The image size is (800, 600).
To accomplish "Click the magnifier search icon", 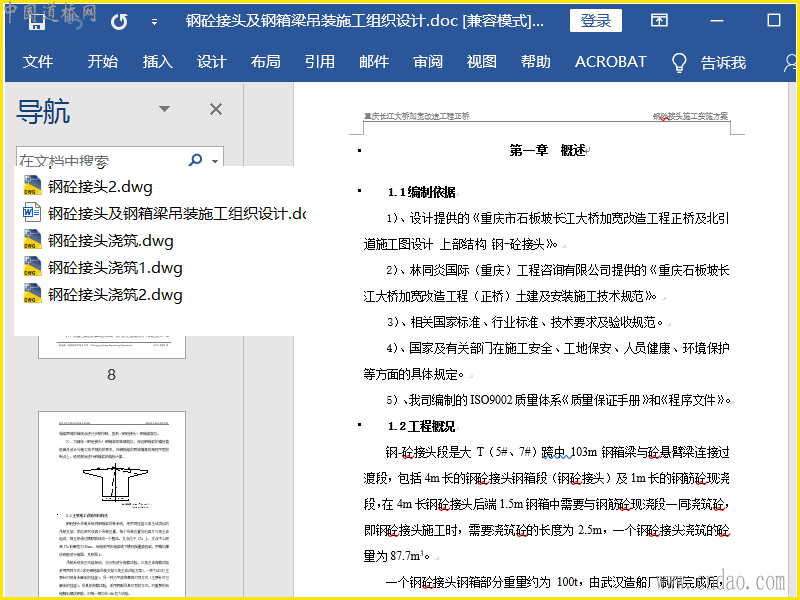I will (x=195, y=160).
